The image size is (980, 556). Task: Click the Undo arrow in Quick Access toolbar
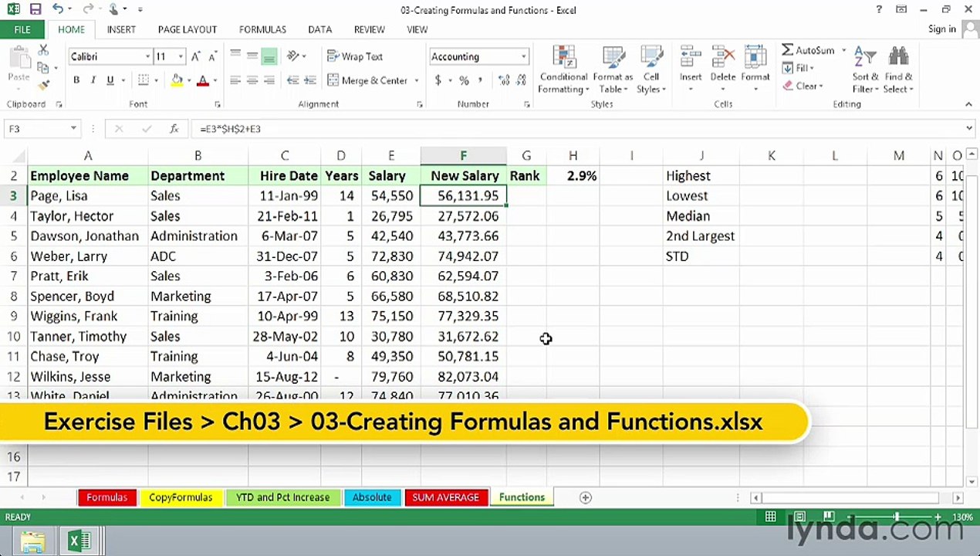58,9
